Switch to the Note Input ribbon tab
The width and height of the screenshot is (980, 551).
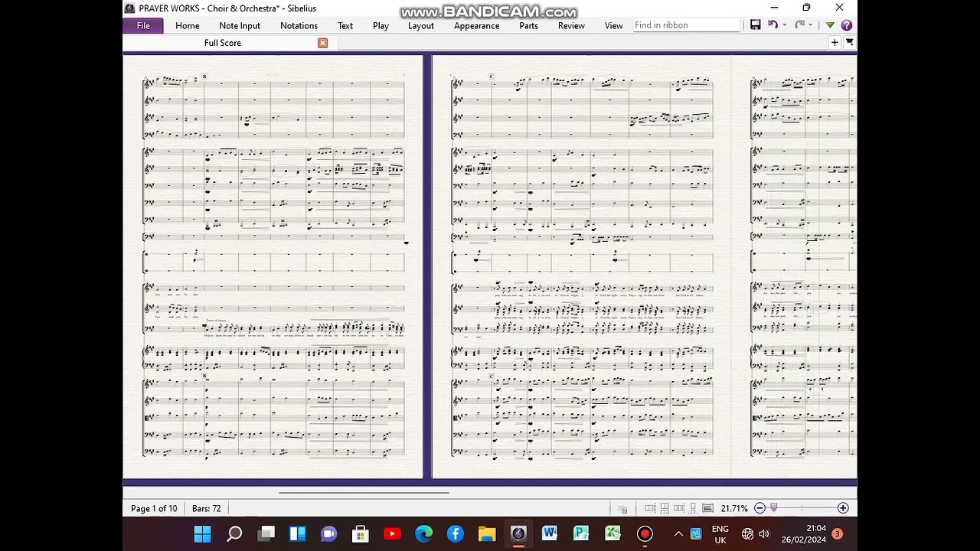click(240, 25)
